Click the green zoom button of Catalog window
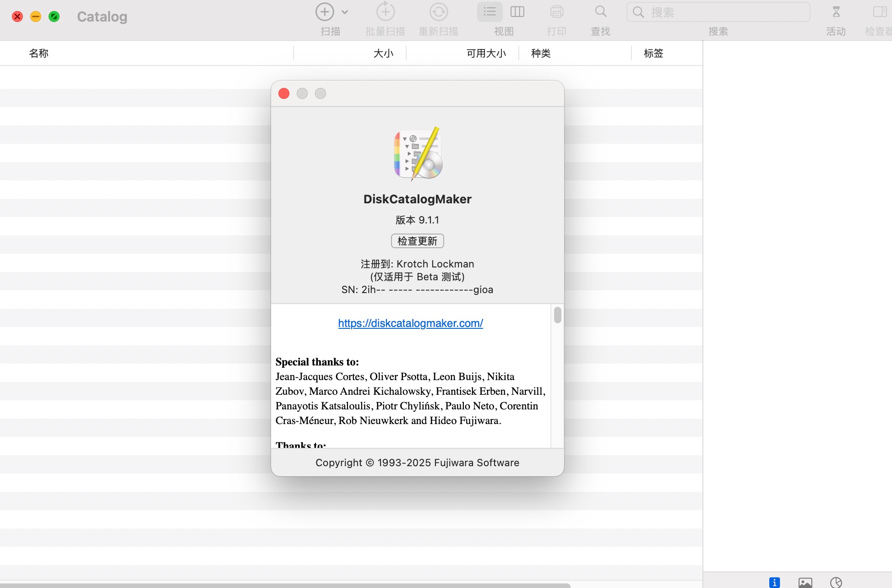This screenshot has height=588, width=892. (x=54, y=17)
